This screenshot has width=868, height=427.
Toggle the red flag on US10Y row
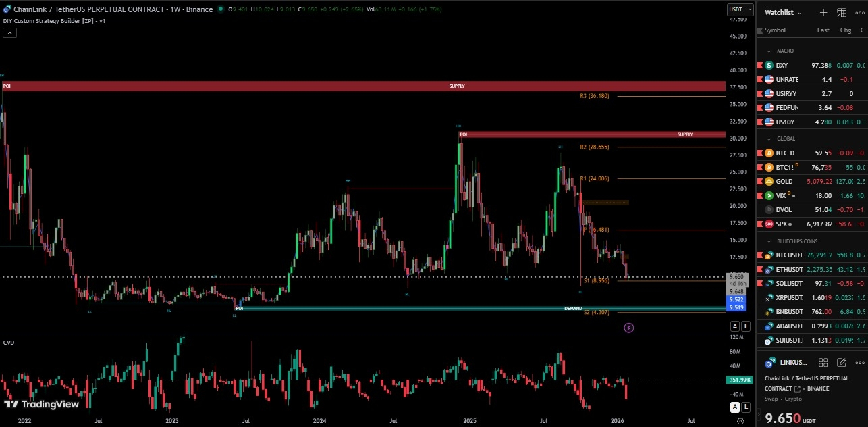click(759, 122)
